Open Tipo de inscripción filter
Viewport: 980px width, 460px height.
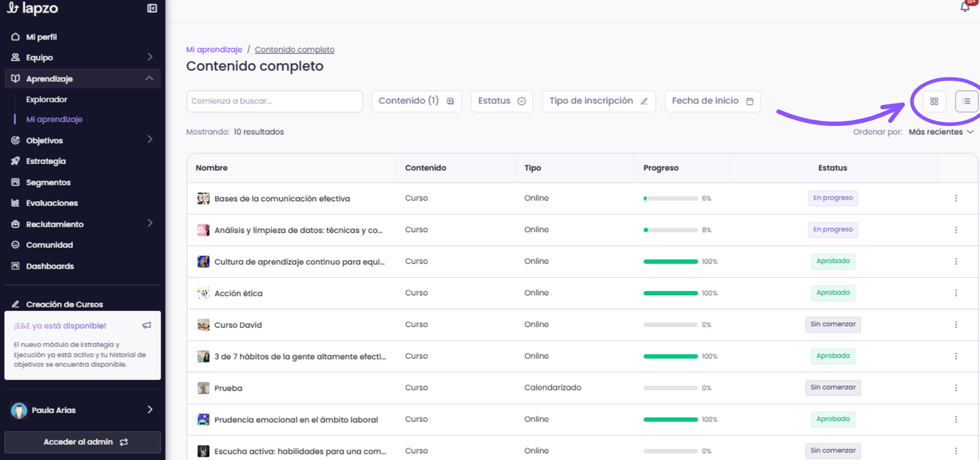(599, 101)
